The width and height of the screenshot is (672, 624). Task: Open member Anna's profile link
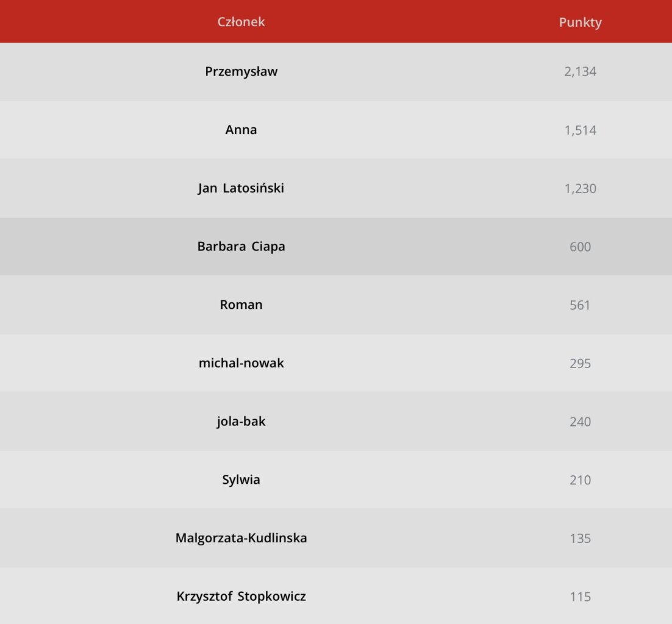(241, 130)
